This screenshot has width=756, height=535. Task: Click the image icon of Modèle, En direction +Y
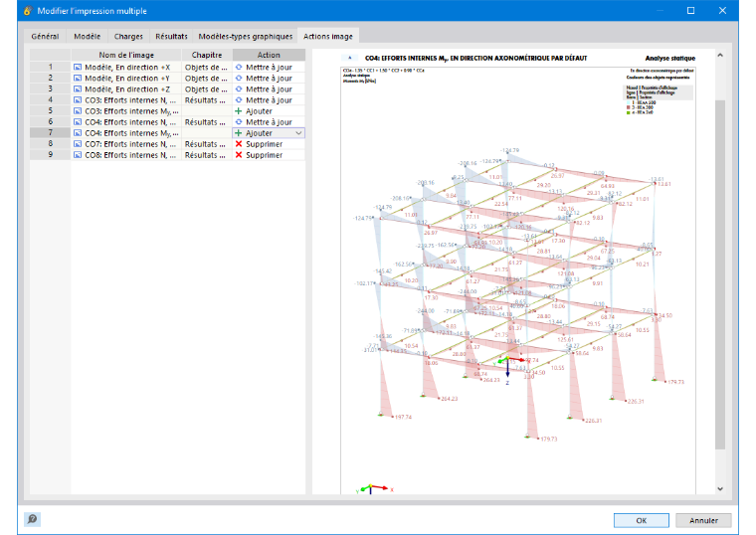(78, 79)
